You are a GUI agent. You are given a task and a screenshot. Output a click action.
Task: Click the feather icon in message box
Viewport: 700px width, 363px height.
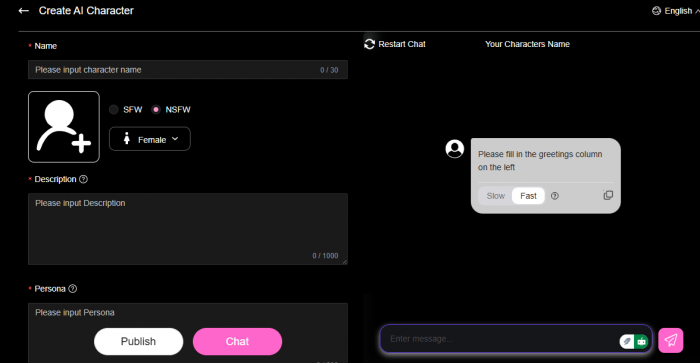[627, 342]
